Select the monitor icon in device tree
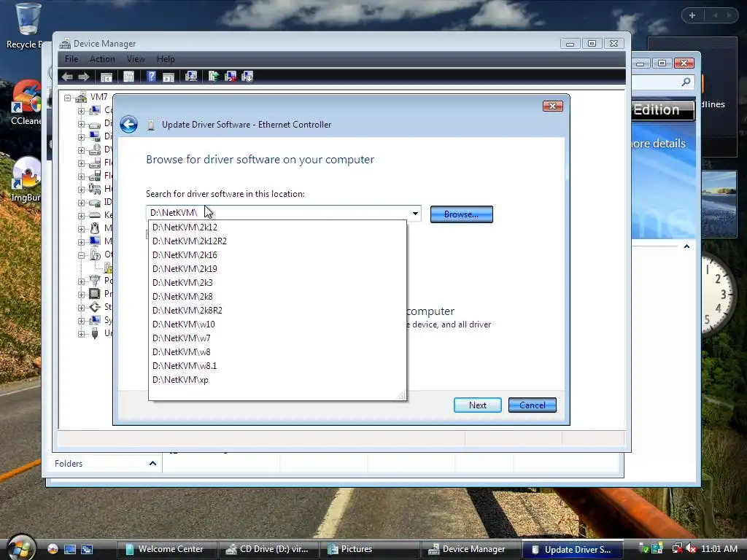Viewport: 747px width, 560px height. pos(95,241)
